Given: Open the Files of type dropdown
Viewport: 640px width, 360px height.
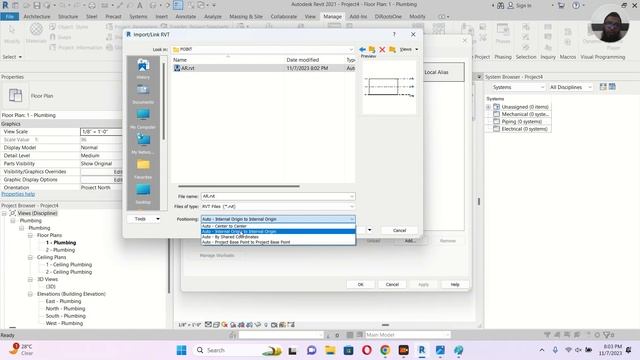Looking at the screenshot, I should 351,207.
